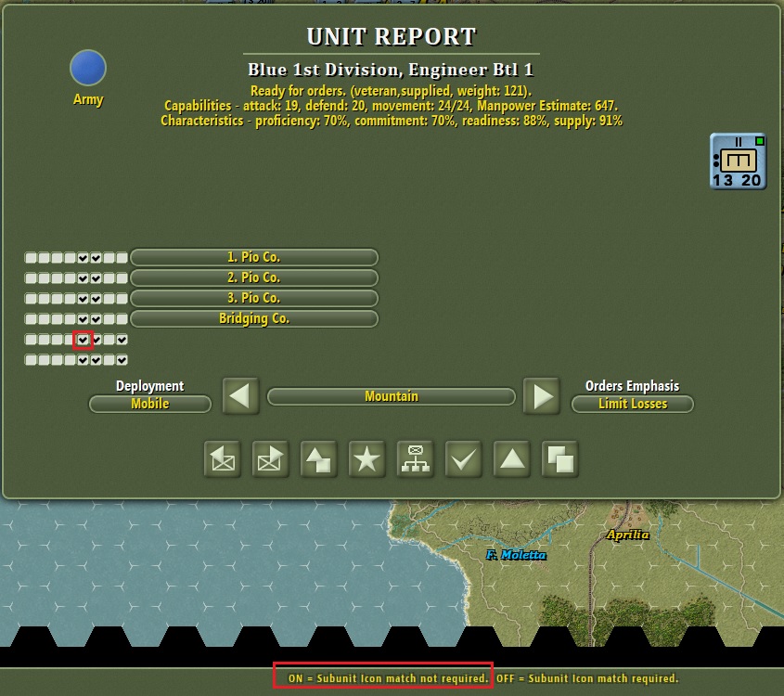This screenshot has height=696, width=784.
Task: Click the large checkmark icon button
Action: [x=464, y=459]
